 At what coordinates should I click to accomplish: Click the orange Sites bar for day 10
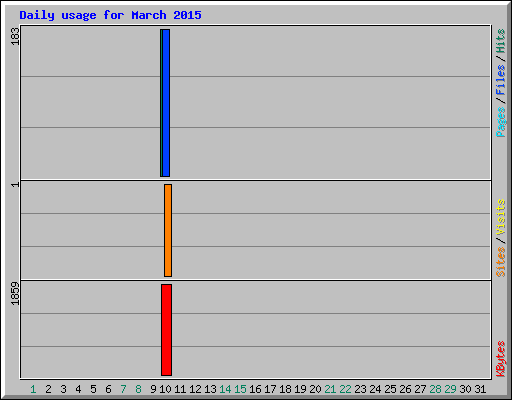pyautogui.click(x=168, y=230)
